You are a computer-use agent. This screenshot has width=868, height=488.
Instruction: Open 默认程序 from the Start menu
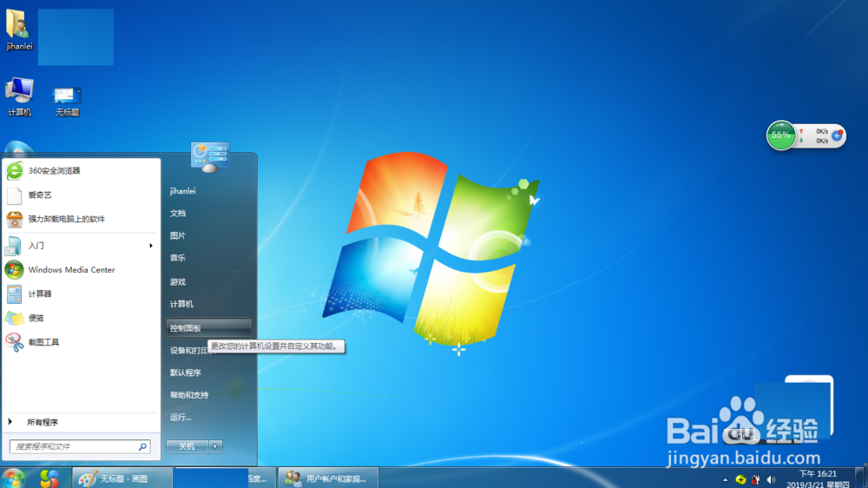208,373
